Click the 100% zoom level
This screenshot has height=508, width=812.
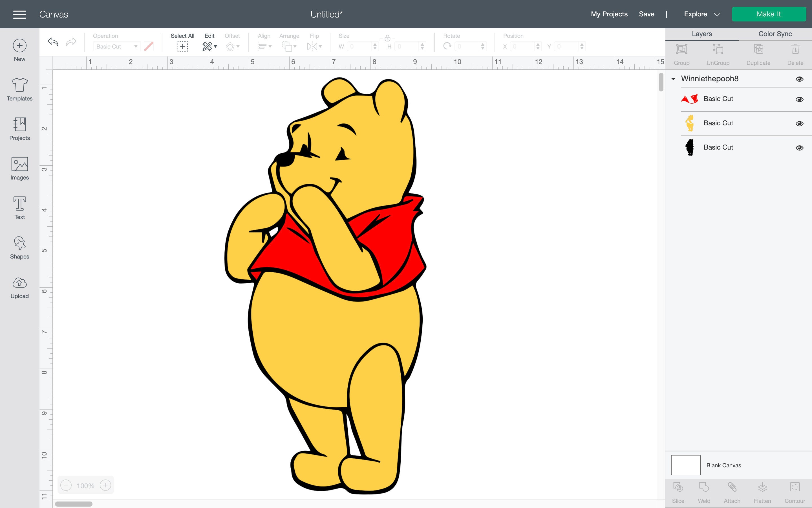click(x=85, y=486)
